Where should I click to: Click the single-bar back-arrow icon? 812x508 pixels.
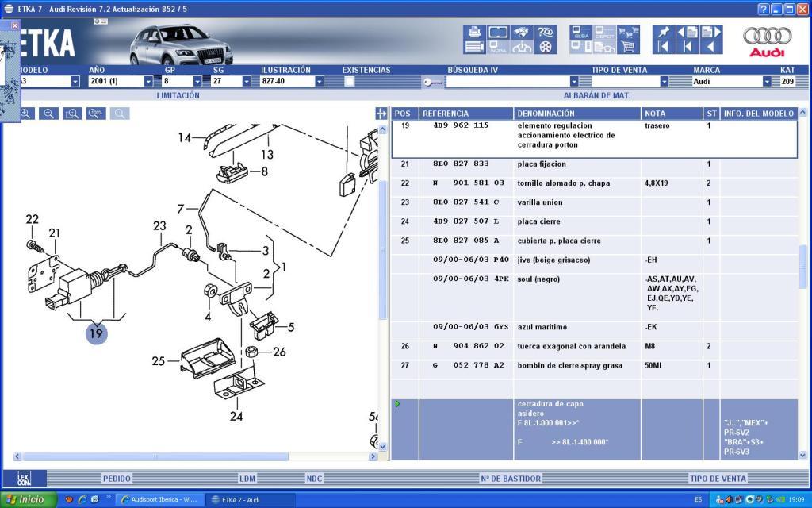pos(688,47)
